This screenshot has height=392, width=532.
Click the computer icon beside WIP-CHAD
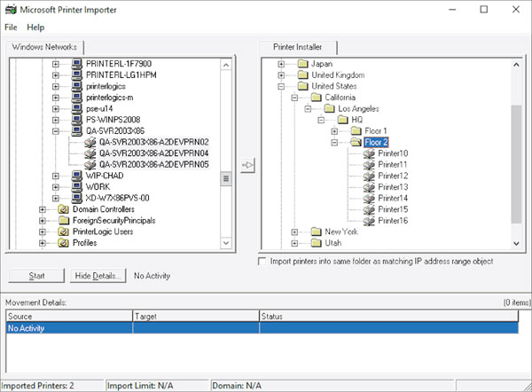point(77,176)
